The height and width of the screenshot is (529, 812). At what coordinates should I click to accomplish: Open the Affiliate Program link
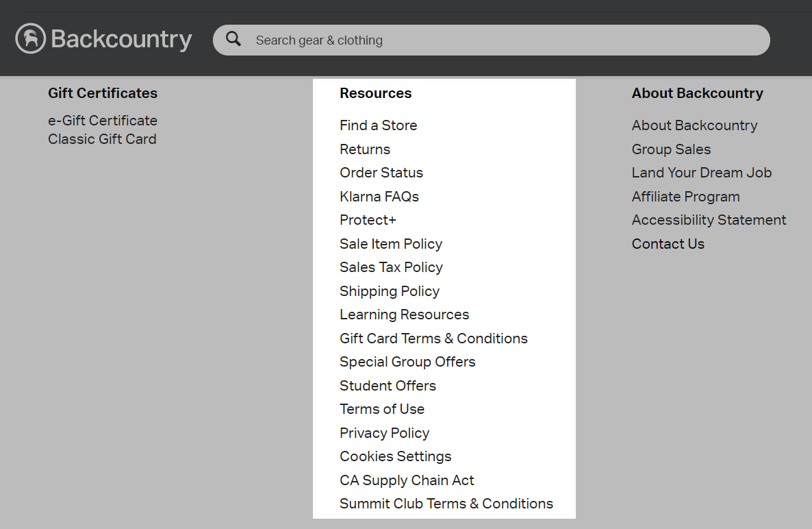685,197
